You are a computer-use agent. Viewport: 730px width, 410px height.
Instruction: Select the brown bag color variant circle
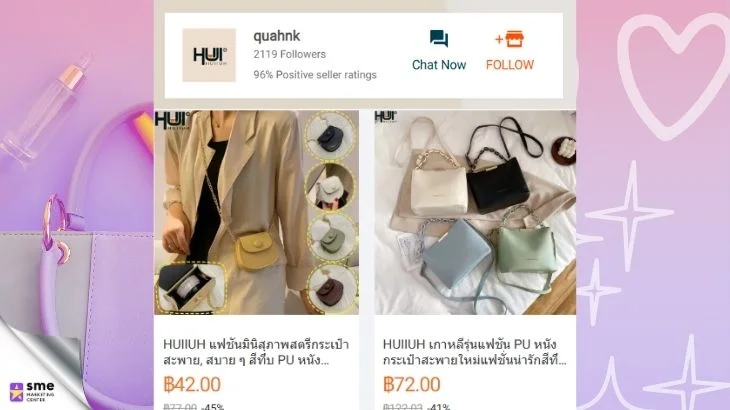click(x=331, y=289)
